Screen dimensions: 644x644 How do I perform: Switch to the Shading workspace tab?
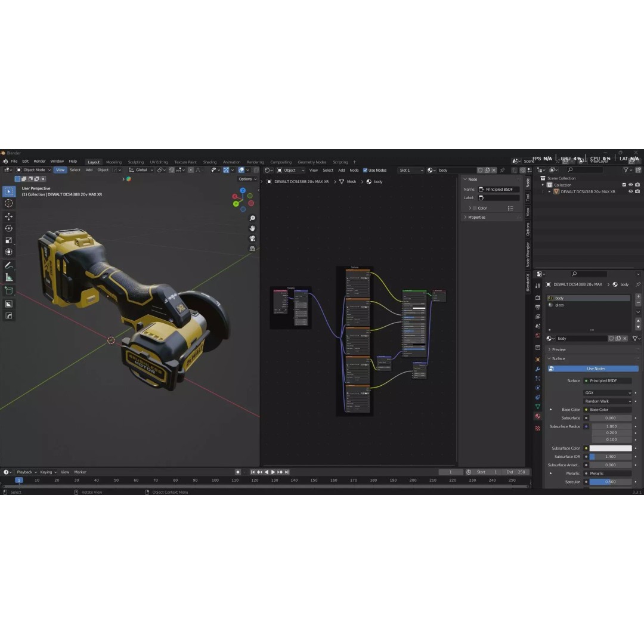(209, 162)
